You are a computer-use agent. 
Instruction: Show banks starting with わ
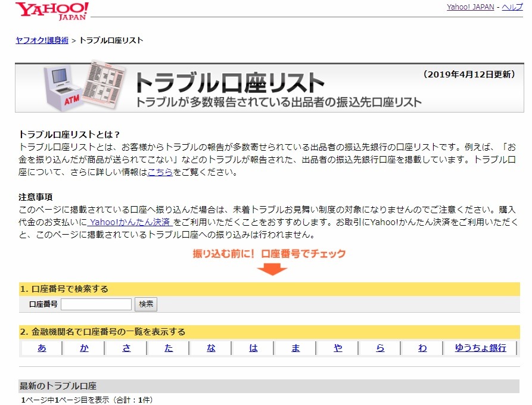coord(422,348)
